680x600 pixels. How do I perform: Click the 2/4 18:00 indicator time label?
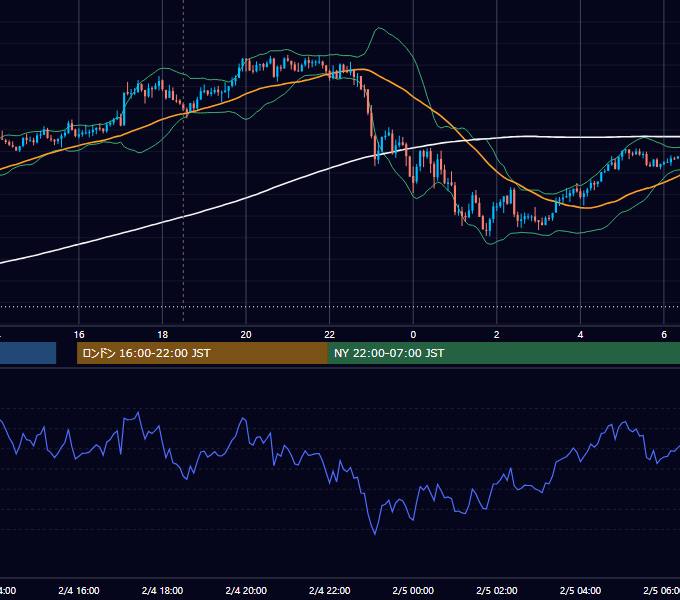(162, 590)
